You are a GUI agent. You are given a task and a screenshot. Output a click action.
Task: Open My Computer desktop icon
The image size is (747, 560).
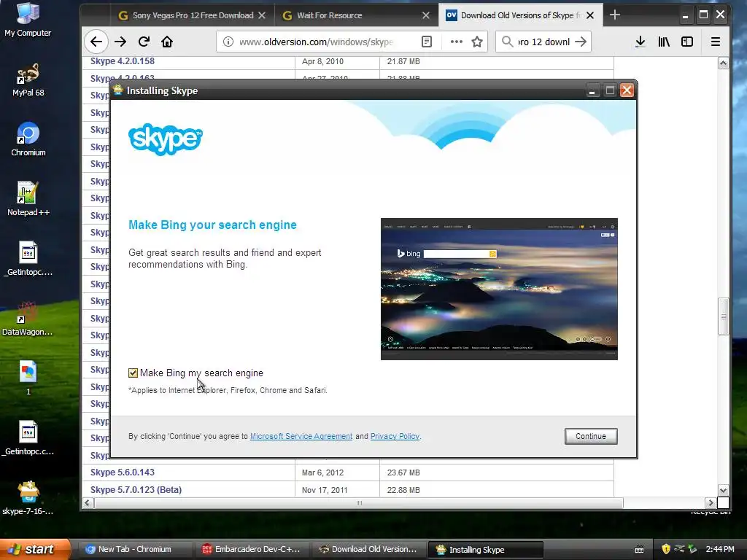(x=28, y=20)
